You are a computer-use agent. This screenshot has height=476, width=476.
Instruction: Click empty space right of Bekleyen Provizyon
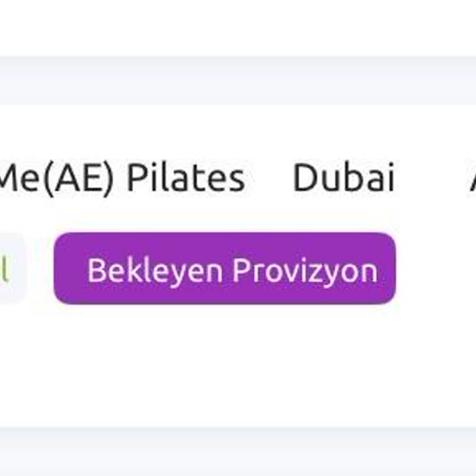(436, 268)
